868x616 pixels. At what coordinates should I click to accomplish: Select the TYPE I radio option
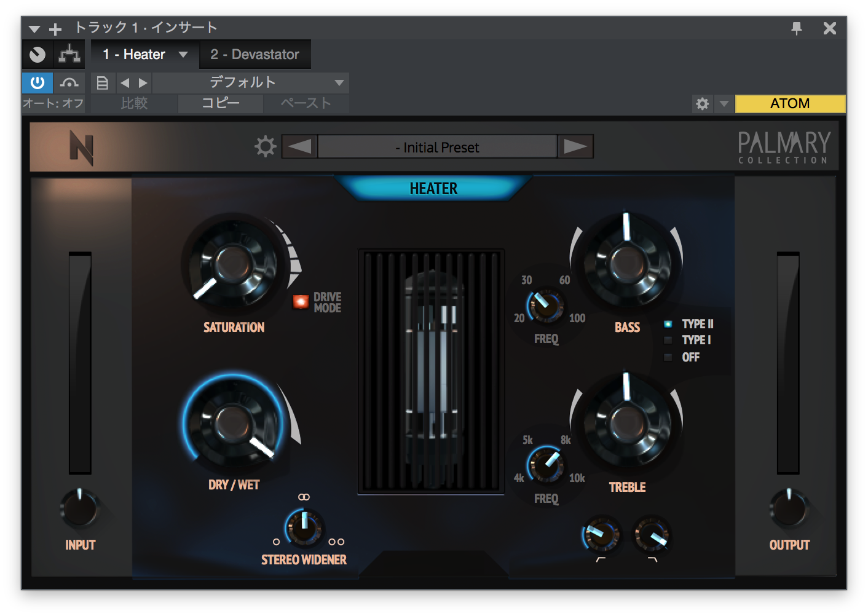(x=668, y=340)
